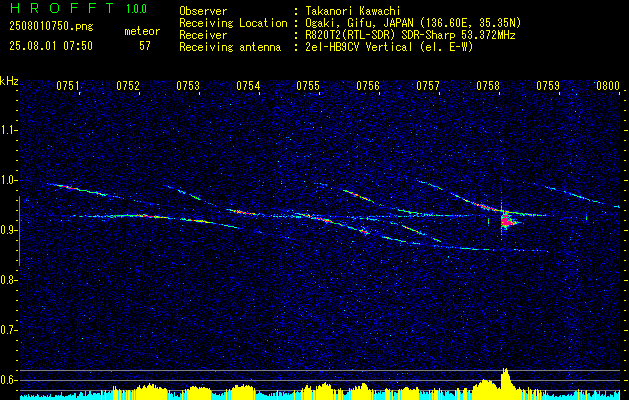Click the meteor count label
629x400 pixels.
(x=142, y=31)
